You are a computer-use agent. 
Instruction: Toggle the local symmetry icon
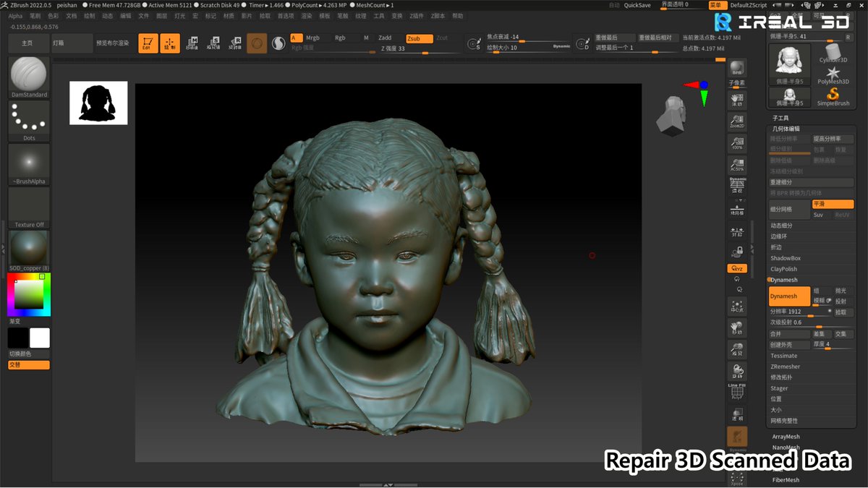(737, 231)
